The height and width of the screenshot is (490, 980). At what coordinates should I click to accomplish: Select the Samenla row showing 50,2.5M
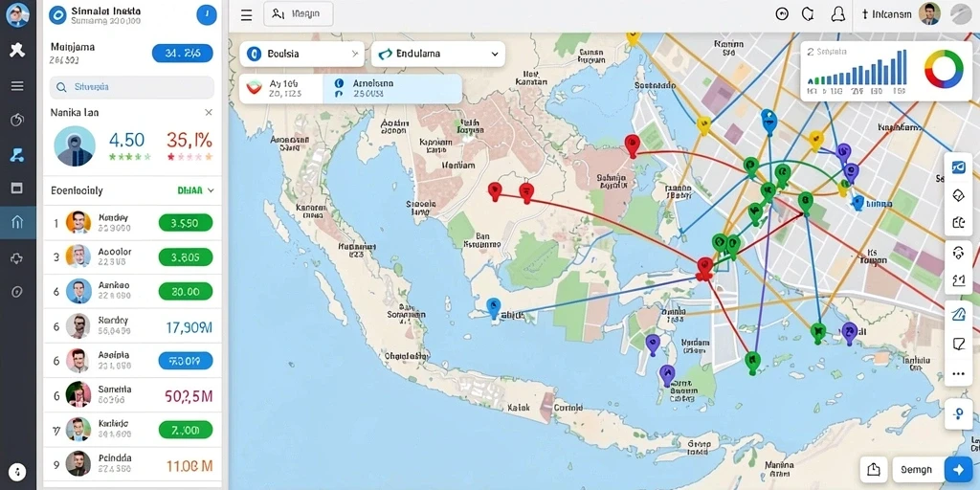132,395
